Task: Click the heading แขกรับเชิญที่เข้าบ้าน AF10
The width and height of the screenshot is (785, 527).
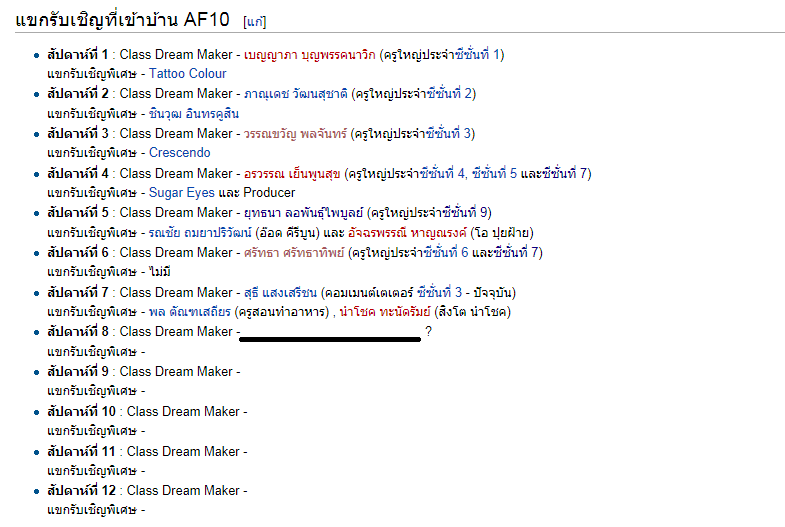Action: [122, 21]
